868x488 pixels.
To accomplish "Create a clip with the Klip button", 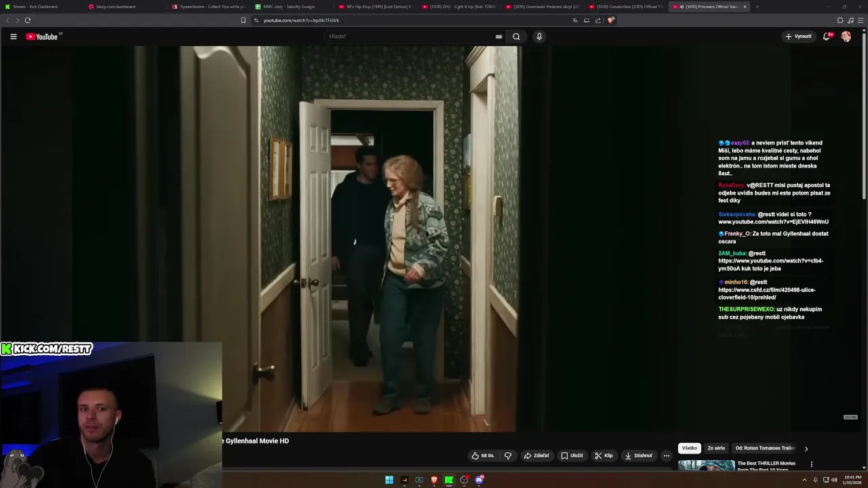I will tap(604, 455).
